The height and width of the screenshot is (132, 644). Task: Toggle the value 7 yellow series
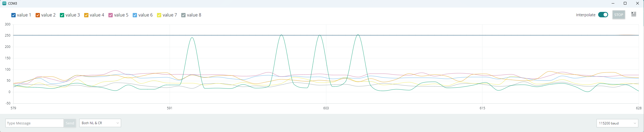pos(159,15)
